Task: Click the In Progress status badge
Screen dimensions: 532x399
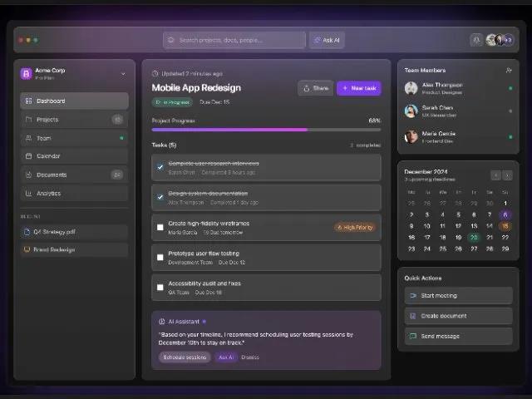Action: [x=172, y=102]
